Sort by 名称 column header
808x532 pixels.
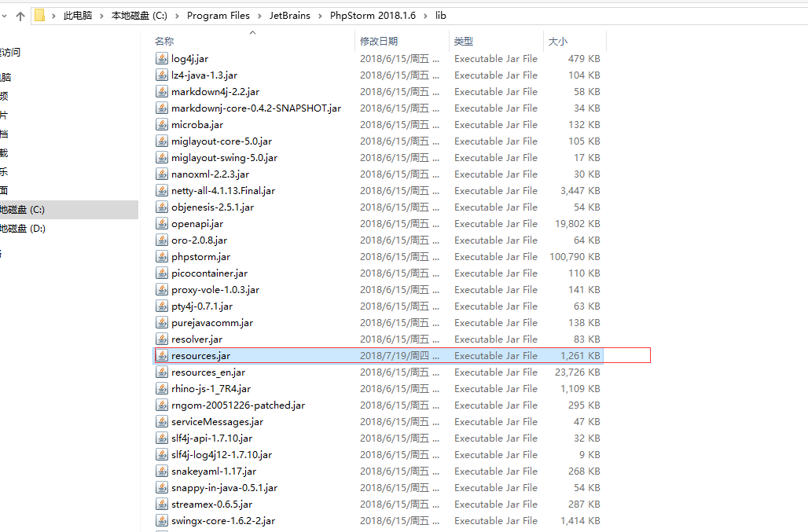pyautogui.click(x=164, y=41)
